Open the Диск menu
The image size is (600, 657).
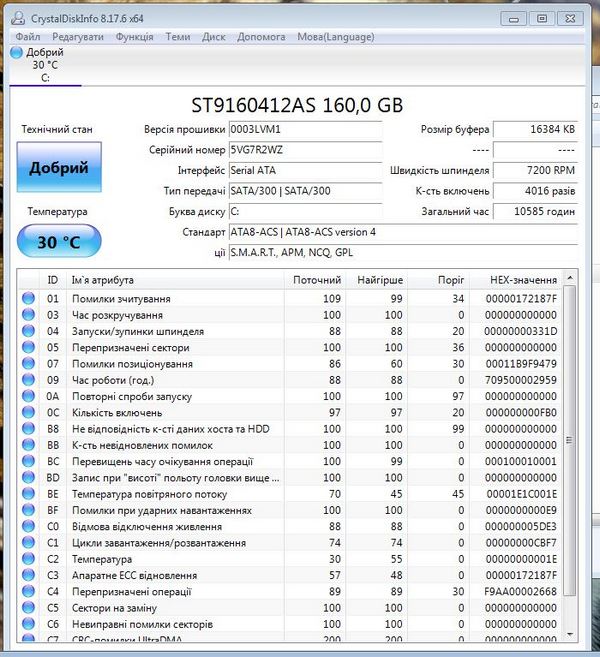pyautogui.click(x=213, y=37)
